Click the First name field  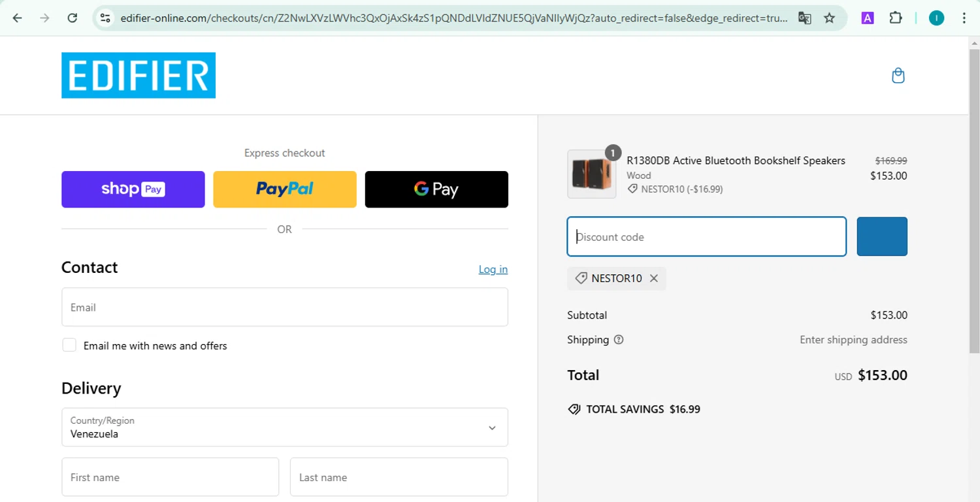click(171, 477)
